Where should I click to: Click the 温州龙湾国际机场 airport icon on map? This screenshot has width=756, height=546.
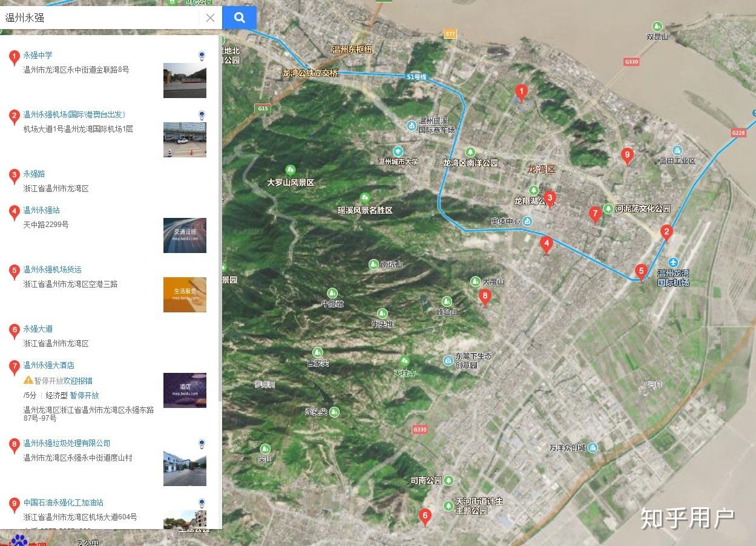[673, 262]
